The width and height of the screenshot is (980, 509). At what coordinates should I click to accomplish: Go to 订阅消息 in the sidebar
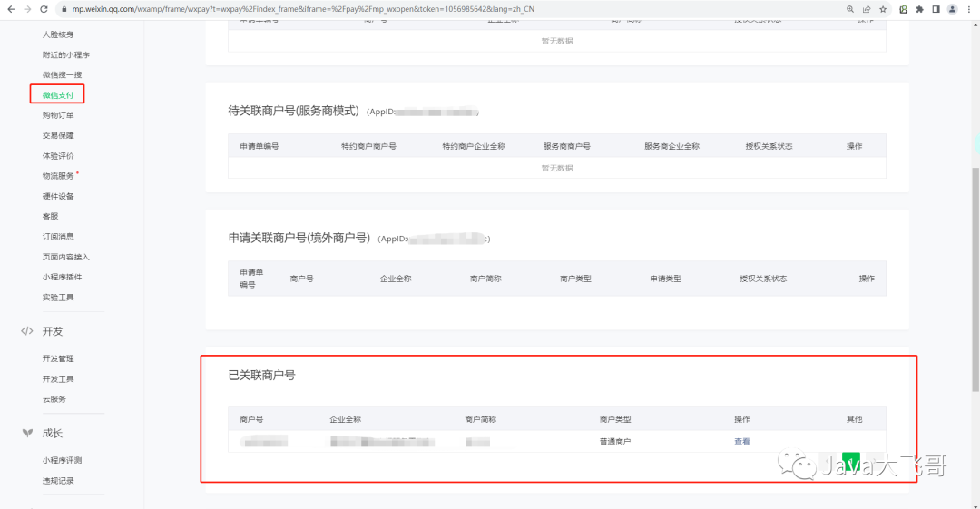[x=58, y=237]
